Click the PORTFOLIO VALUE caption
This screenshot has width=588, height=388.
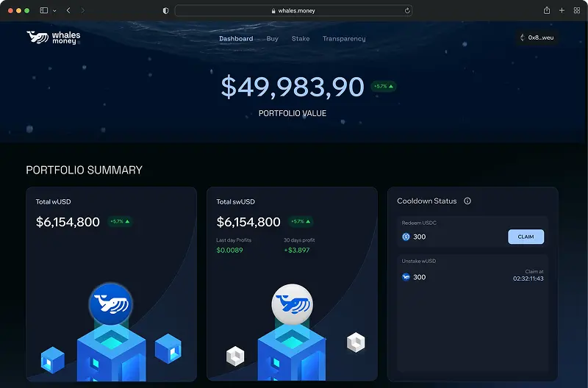[x=293, y=113]
